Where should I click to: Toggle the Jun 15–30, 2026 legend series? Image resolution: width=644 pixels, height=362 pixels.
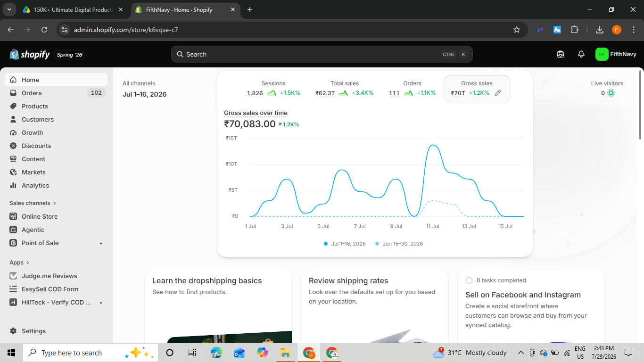click(x=399, y=244)
